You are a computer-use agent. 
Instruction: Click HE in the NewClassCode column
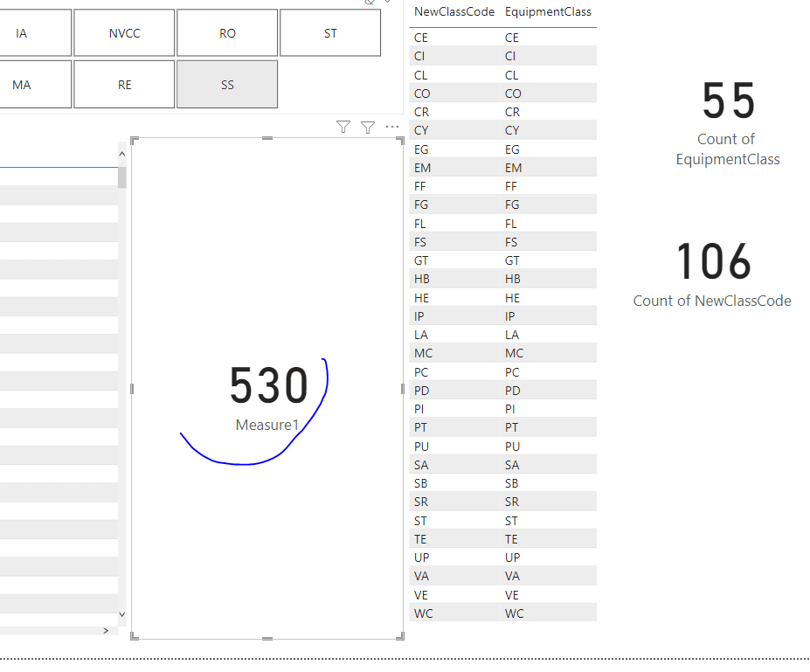[x=421, y=298]
